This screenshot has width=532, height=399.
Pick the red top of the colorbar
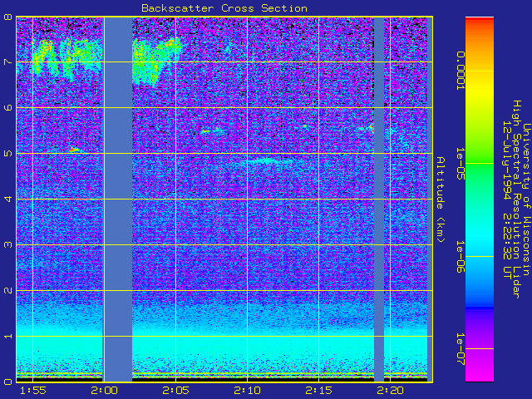coord(480,20)
